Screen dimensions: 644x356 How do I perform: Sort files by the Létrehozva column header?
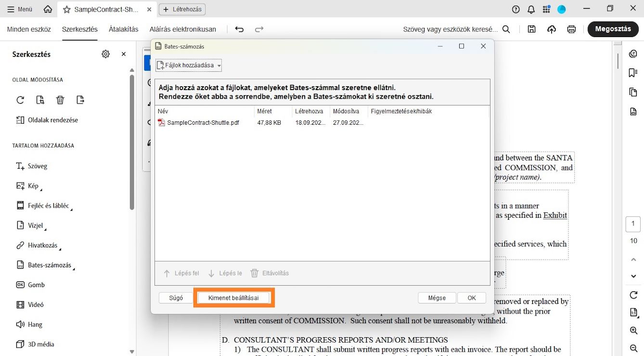[311, 111]
